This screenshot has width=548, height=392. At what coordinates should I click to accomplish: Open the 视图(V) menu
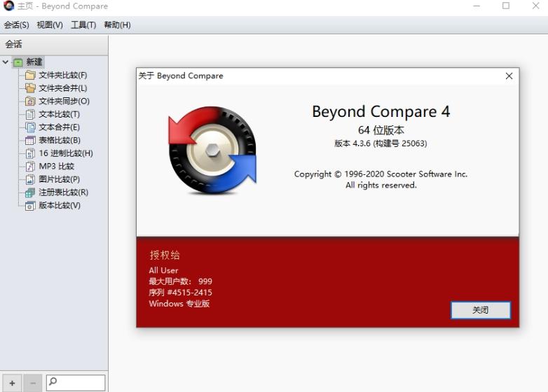(x=50, y=24)
